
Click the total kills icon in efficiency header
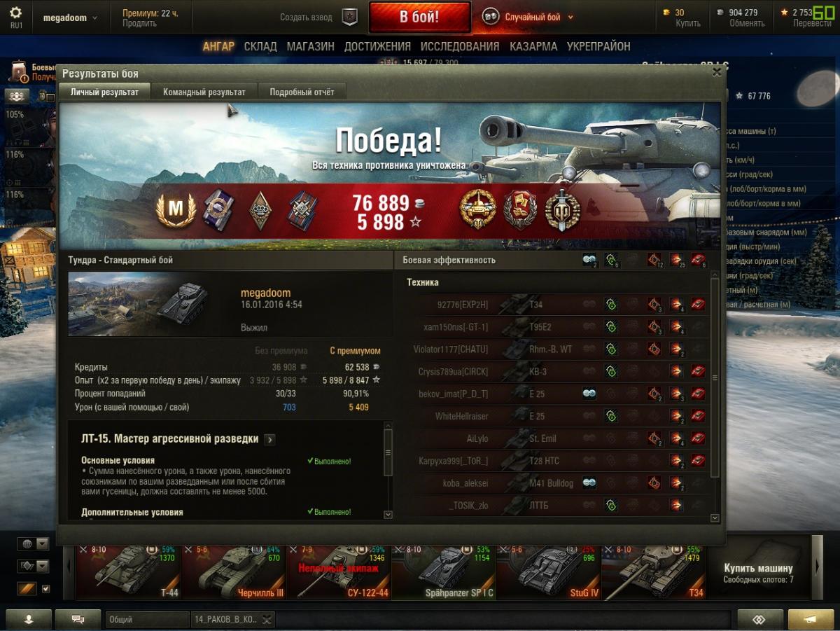coord(698,260)
